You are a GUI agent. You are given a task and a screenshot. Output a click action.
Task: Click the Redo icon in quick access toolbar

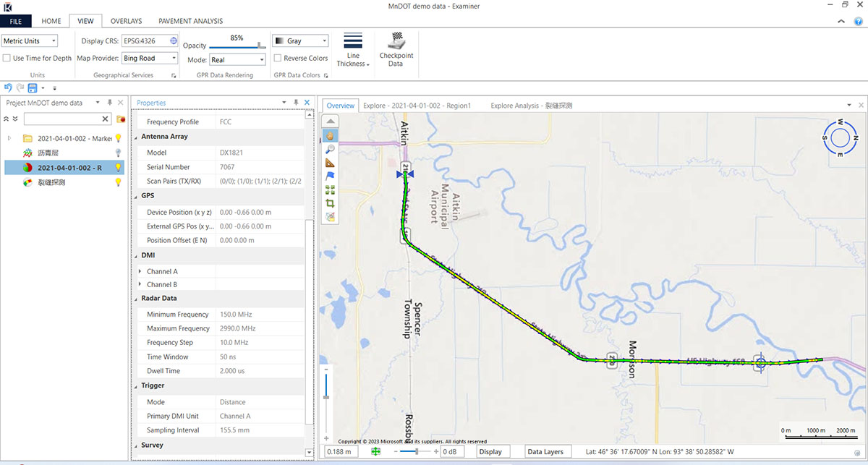(x=20, y=88)
